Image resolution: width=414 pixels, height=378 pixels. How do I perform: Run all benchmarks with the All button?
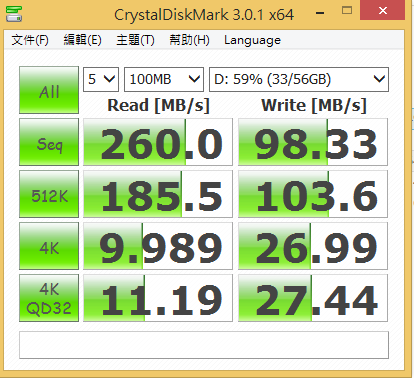point(49,90)
